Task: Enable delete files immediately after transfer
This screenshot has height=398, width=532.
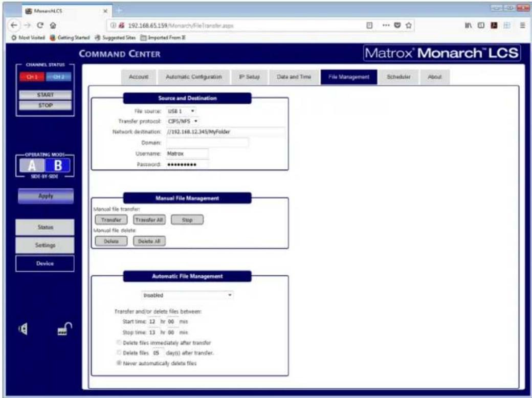Action: pyautogui.click(x=119, y=342)
